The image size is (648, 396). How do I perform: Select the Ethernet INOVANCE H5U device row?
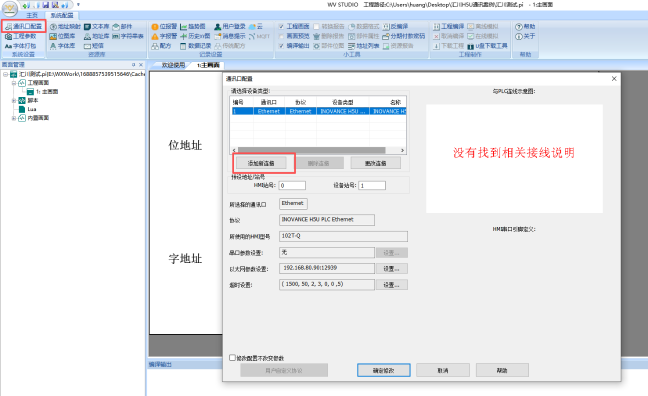click(318, 111)
